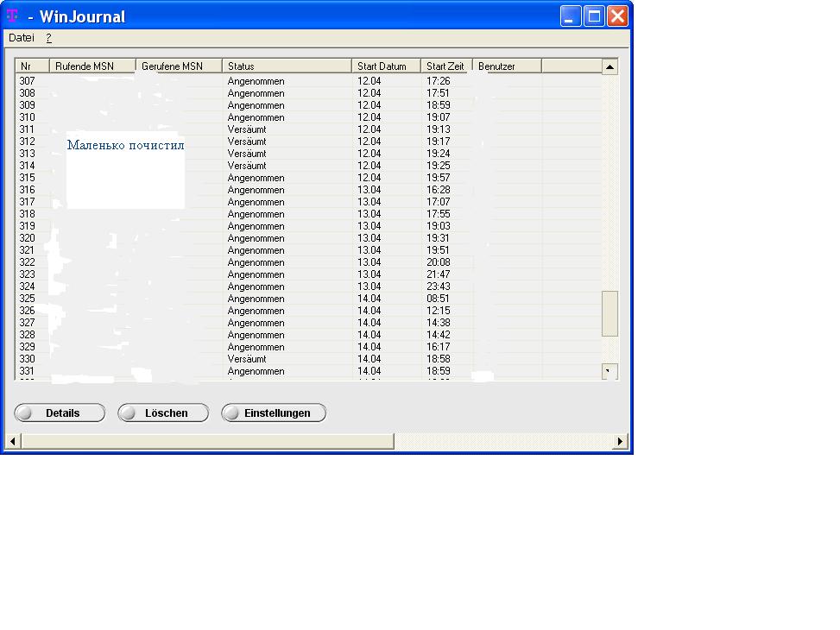The image size is (840, 630).
Task: Open the question mark help menu
Action: click(49, 38)
